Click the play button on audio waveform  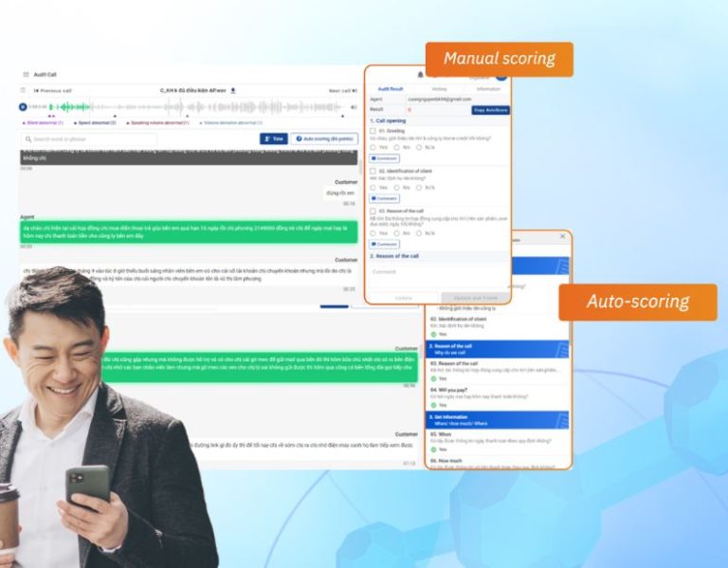[x=23, y=107]
